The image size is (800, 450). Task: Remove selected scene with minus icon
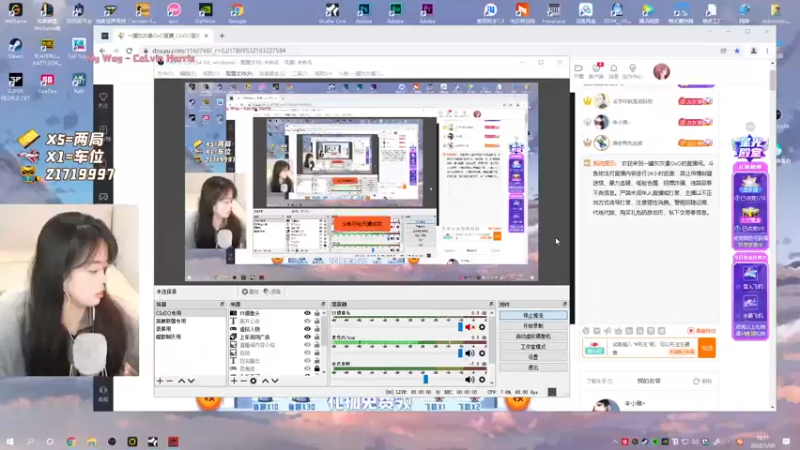(170, 381)
